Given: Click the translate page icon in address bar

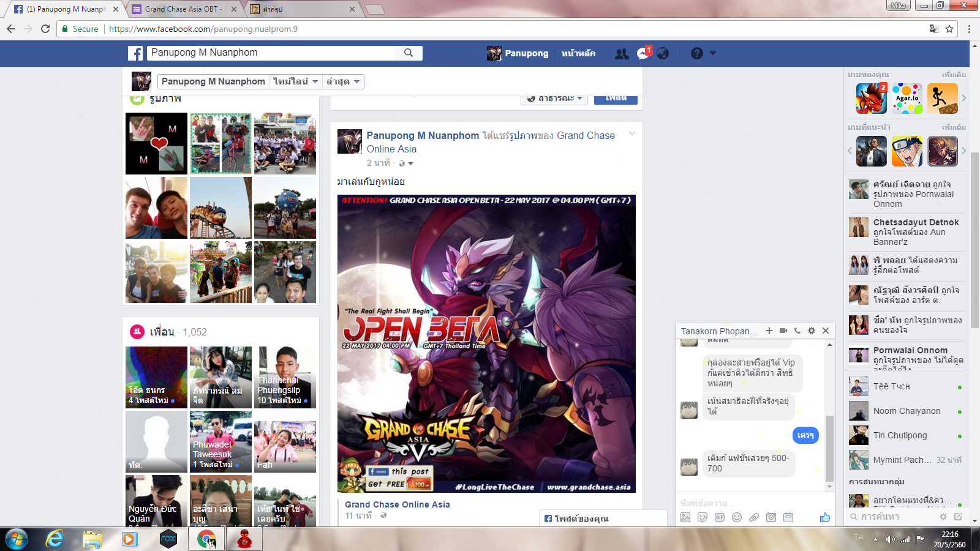Looking at the screenshot, I should (x=933, y=29).
